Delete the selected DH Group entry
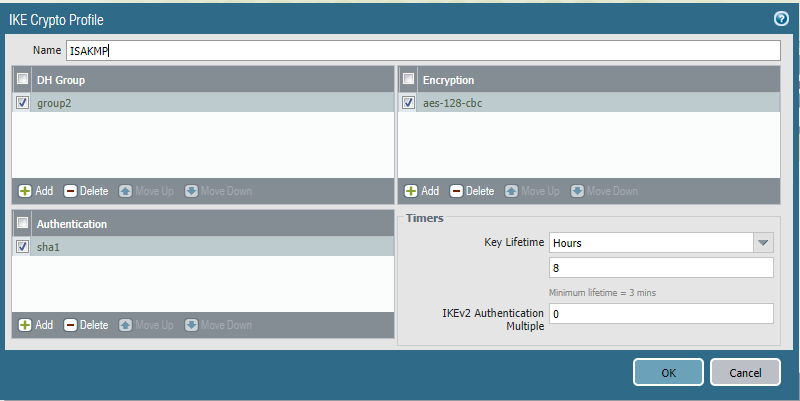Screen dimensions: 800x401 86,191
